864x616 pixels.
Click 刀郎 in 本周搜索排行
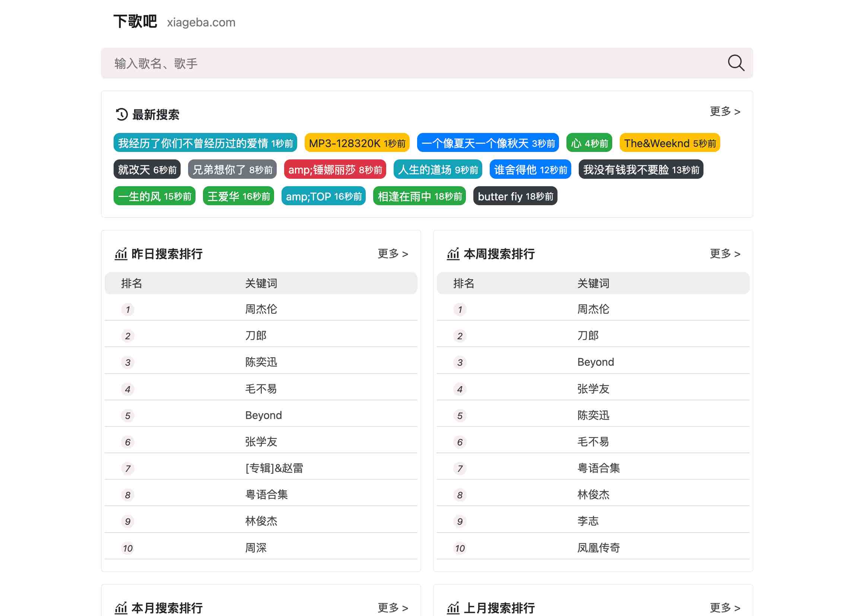[x=588, y=336]
